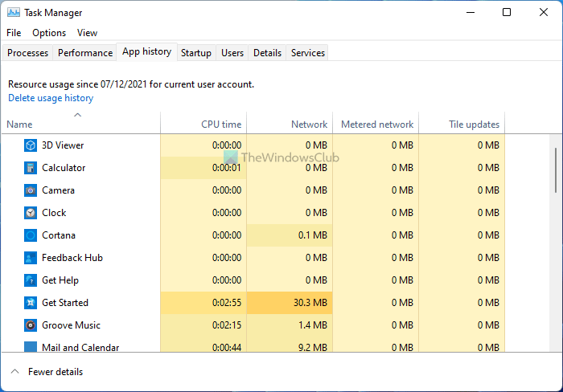Collapse view with Fewer details chevron
The width and height of the screenshot is (563, 392).
pyautogui.click(x=14, y=372)
